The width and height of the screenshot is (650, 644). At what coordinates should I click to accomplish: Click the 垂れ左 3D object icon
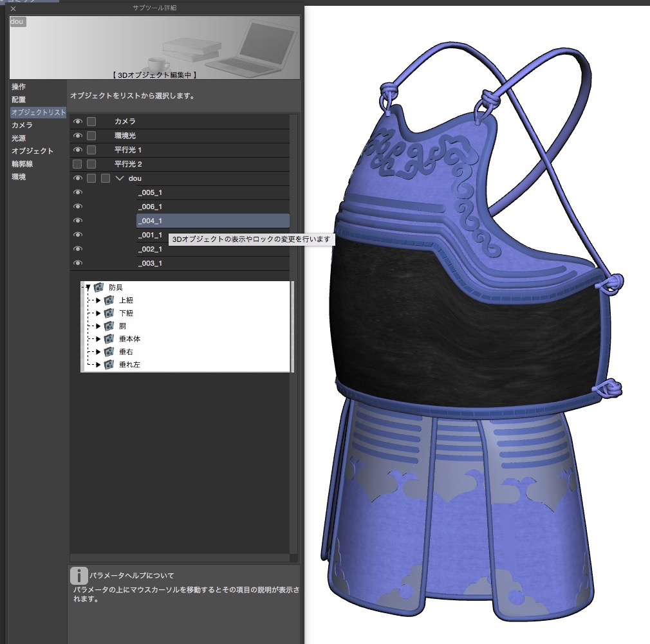click(109, 365)
